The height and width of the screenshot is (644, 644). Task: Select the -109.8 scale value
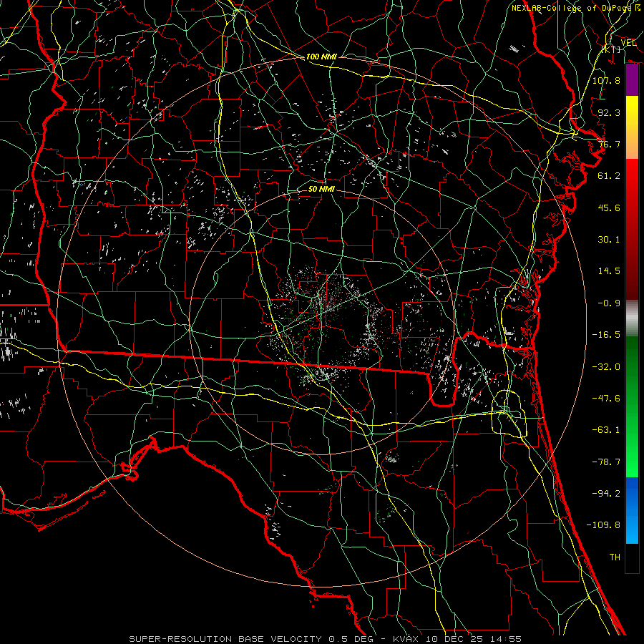pos(603,525)
